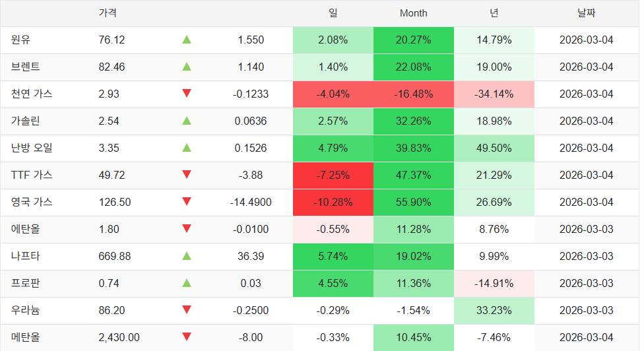Image resolution: width=644 pixels, height=351 pixels.
Task: Click the green up arrow in 나프타 row
Action: (x=187, y=256)
